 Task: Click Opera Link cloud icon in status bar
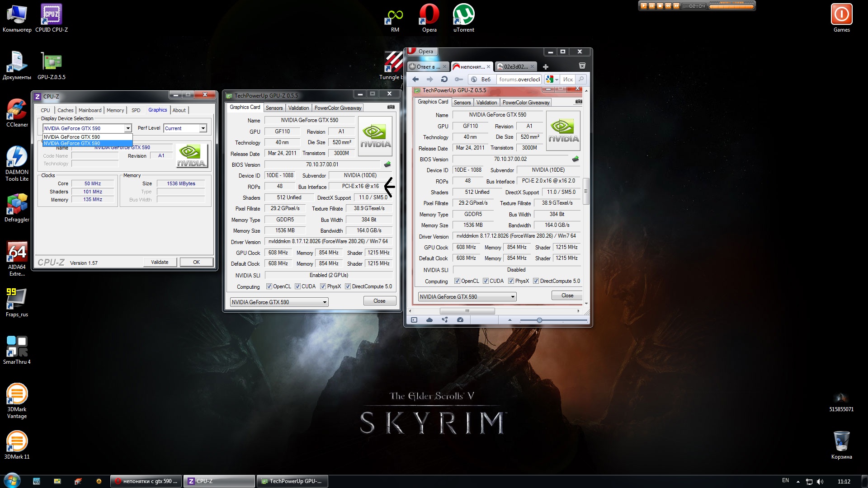coord(429,320)
